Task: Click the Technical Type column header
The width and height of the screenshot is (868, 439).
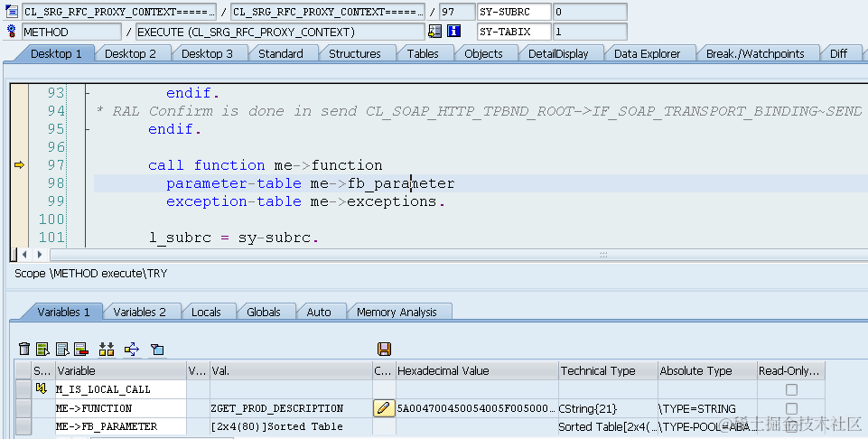Action: pos(609,371)
